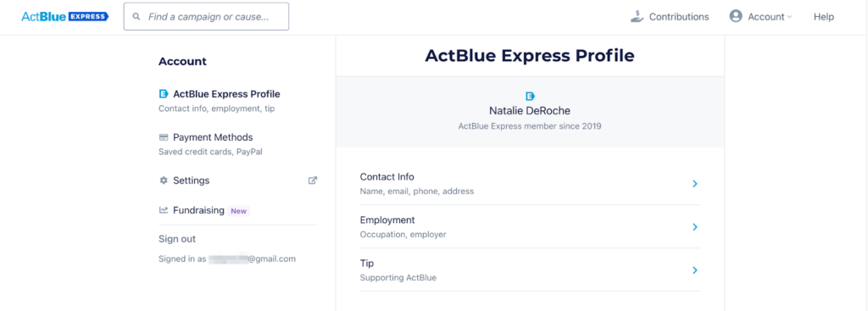Go to Contributions in top navigation
Screen dimensions: 868x311
tap(679, 17)
